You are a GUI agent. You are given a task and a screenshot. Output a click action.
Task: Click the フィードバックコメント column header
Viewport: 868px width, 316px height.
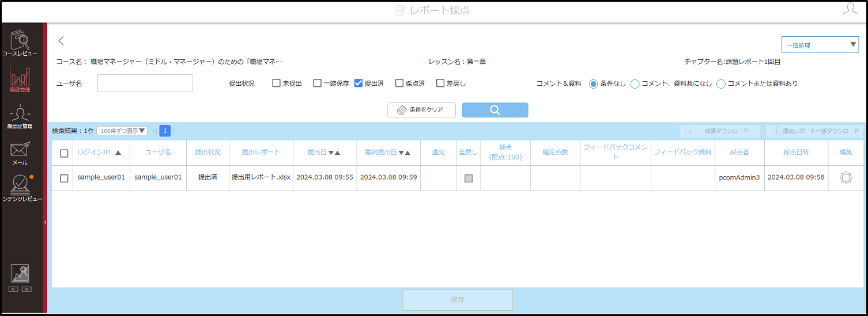click(x=616, y=152)
